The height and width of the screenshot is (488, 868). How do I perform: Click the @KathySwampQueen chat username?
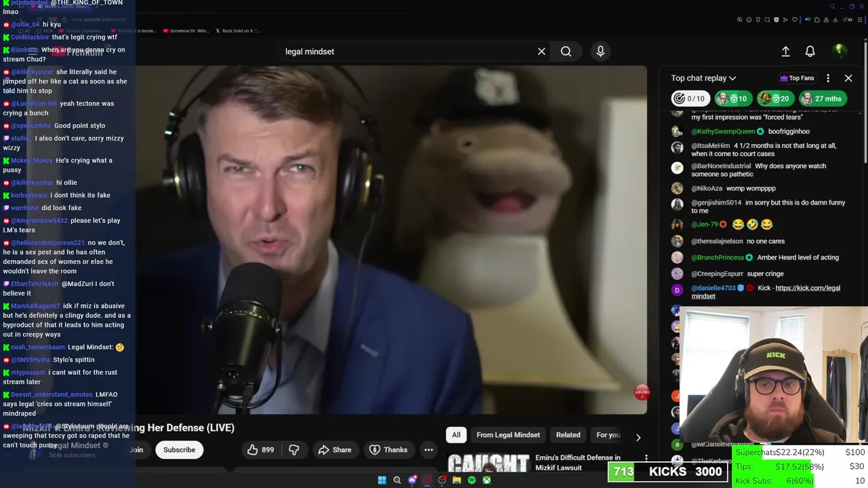[723, 131]
